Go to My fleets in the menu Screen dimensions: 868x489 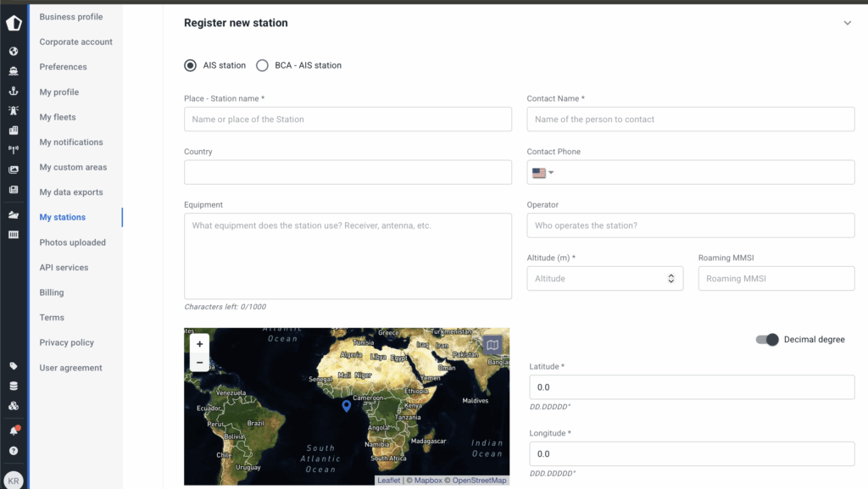pyautogui.click(x=58, y=117)
